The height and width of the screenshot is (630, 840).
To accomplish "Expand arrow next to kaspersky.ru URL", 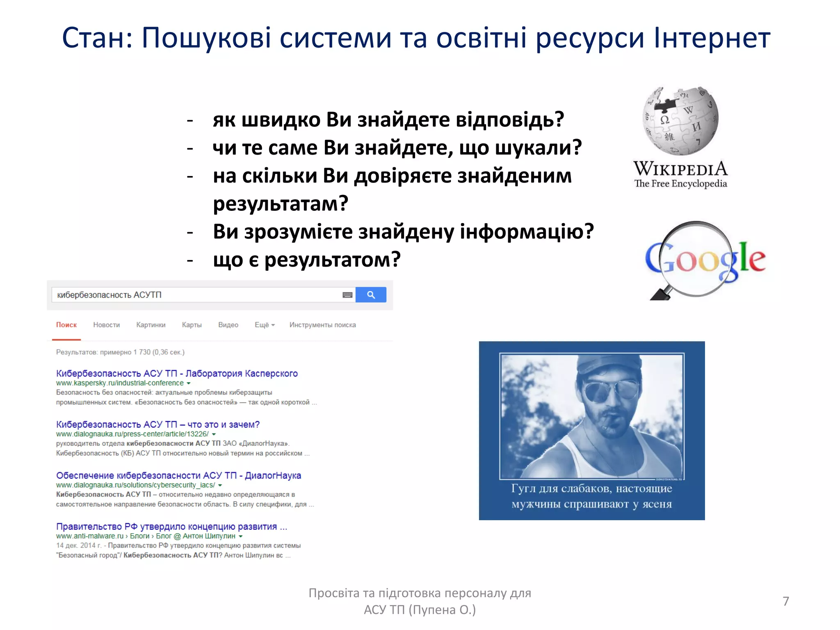I will (x=189, y=383).
